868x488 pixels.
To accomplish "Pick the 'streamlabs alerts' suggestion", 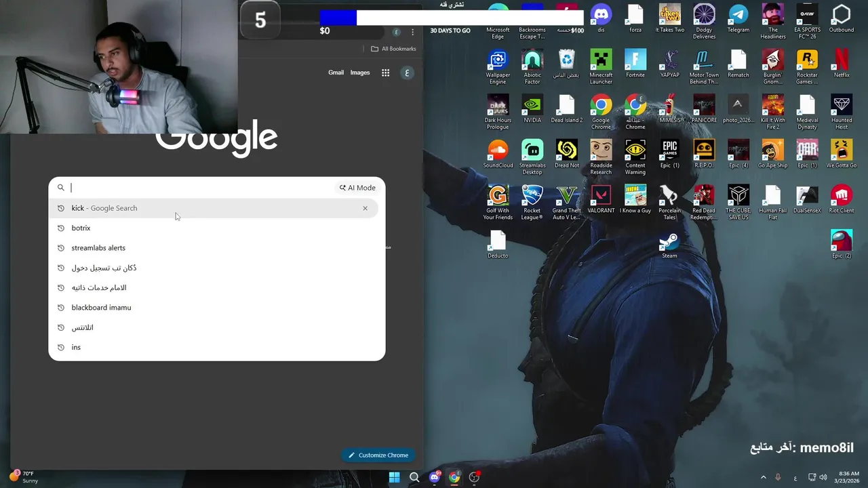I will point(213,248).
